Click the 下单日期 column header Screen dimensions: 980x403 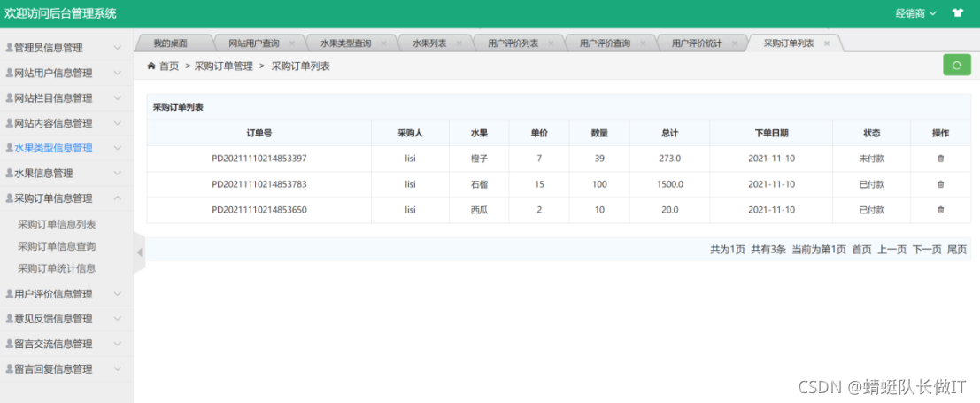(771, 133)
